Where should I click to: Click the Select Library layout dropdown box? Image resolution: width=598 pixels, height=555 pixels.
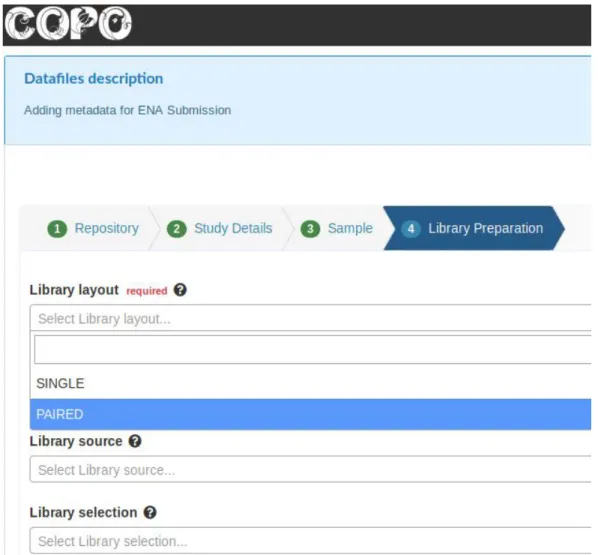tap(310, 318)
